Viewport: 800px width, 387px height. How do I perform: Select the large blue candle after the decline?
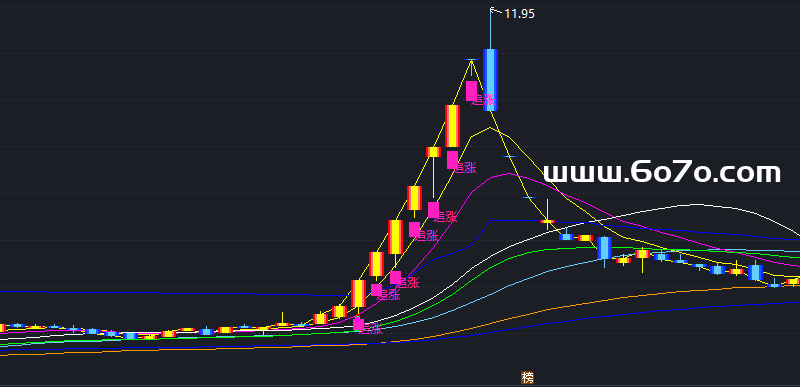[604, 248]
